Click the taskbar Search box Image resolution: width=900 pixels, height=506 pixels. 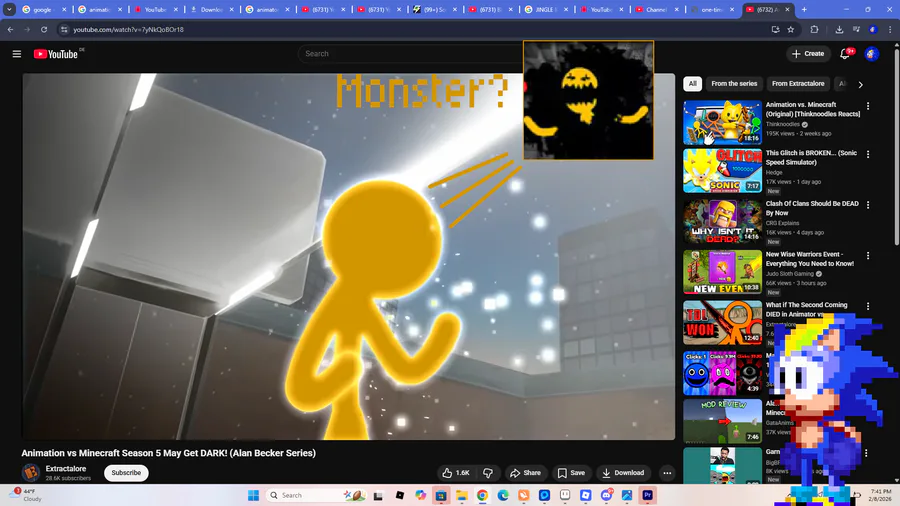click(316, 495)
